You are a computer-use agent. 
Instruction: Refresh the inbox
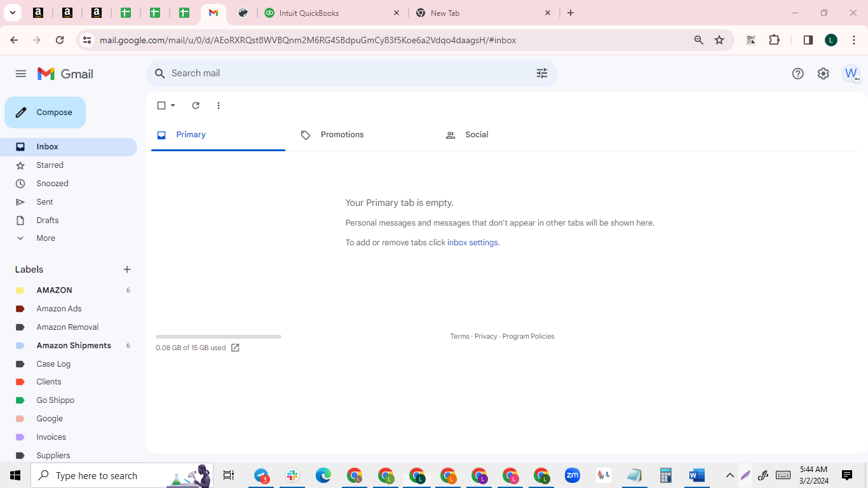(x=196, y=105)
